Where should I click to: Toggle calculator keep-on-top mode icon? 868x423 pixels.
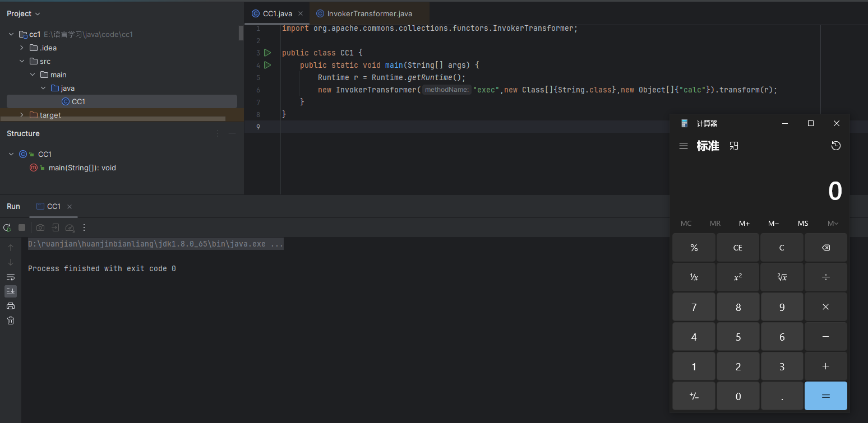[734, 146]
